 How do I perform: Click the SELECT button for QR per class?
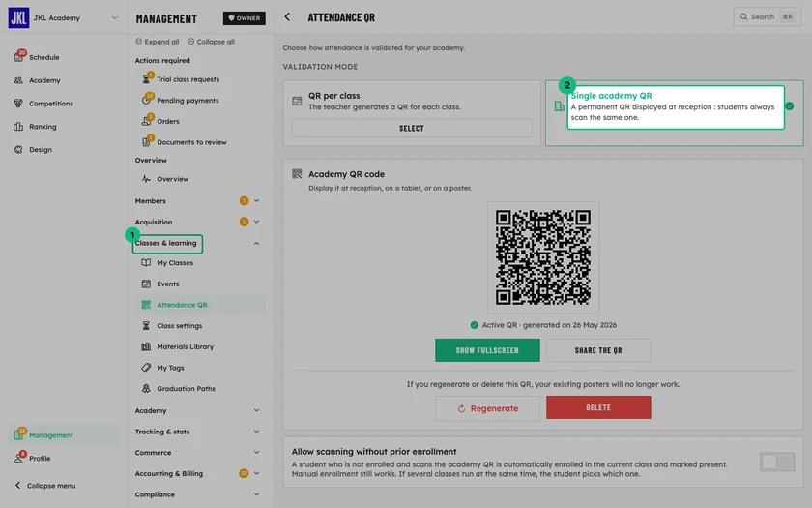click(x=412, y=128)
